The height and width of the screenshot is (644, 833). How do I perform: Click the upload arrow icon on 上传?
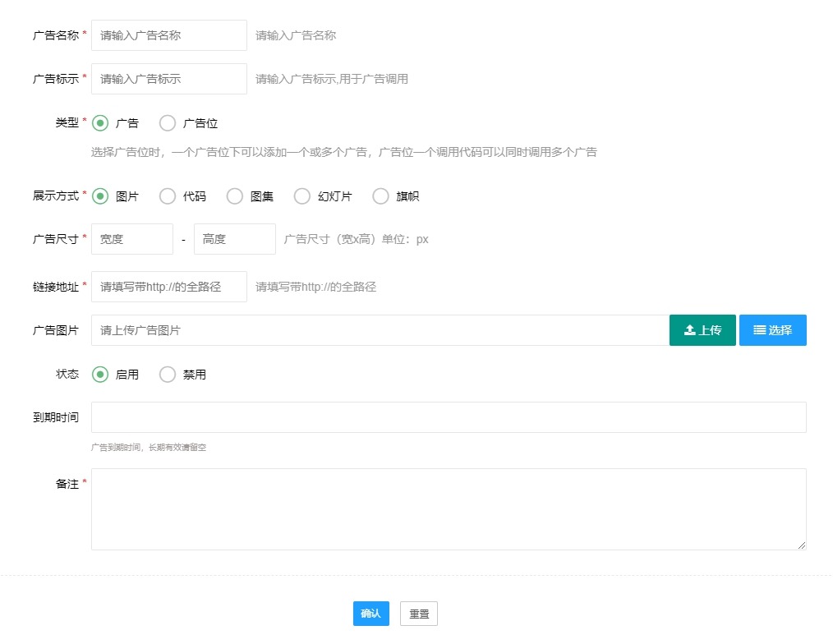point(689,330)
